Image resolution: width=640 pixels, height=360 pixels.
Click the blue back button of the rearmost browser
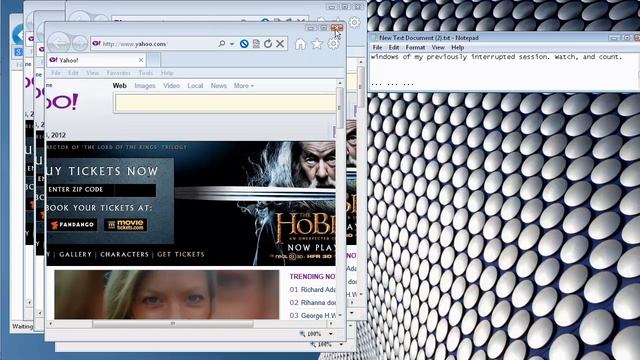pos(19,35)
